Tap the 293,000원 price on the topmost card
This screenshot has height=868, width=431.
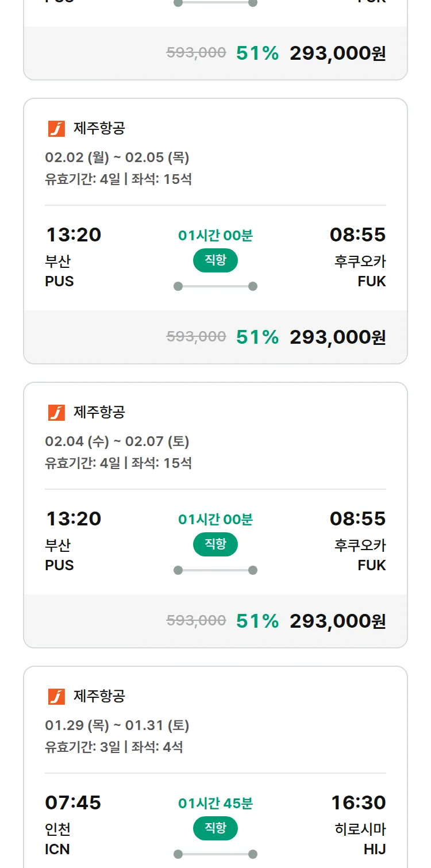click(x=337, y=53)
